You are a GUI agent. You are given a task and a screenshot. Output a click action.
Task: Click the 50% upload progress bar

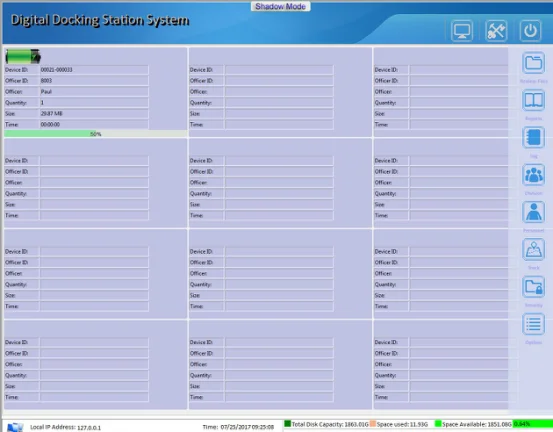[x=96, y=134]
